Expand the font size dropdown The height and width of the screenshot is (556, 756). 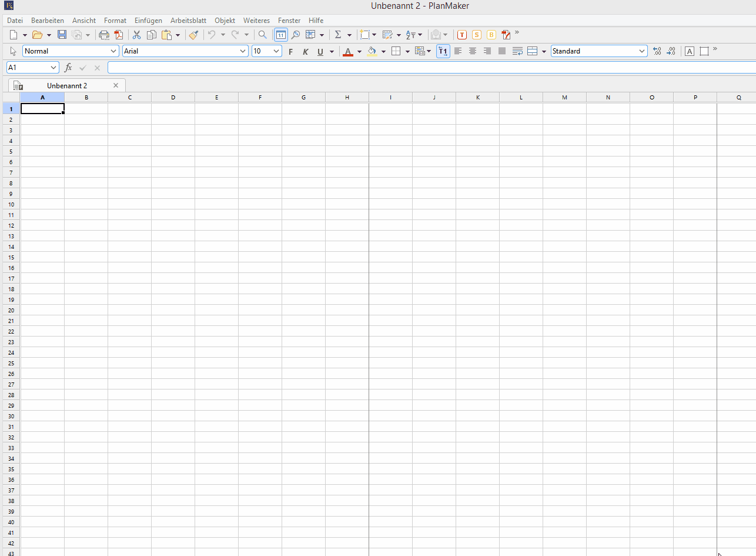[277, 51]
